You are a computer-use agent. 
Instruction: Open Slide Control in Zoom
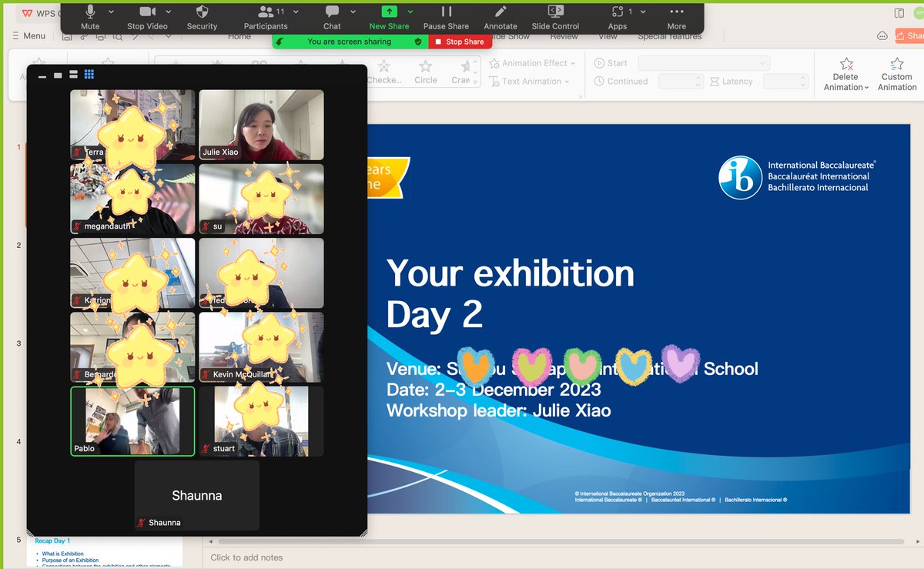click(x=554, y=17)
